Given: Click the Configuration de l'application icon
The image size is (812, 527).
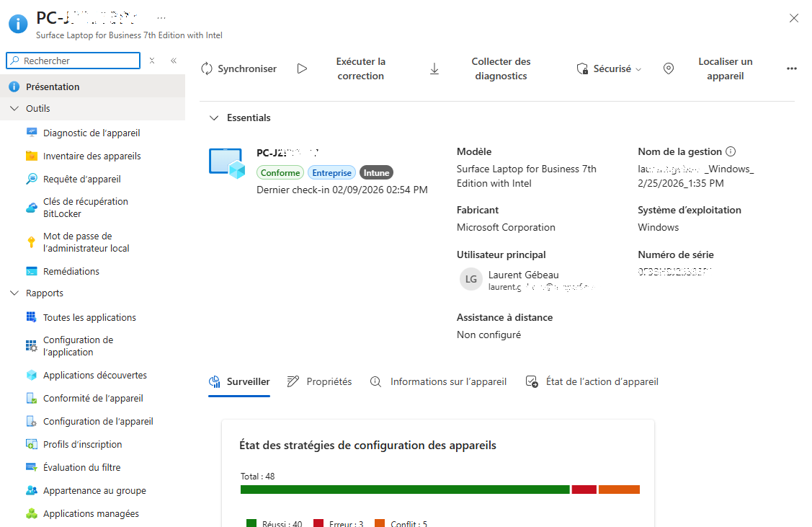Looking at the screenshot, I should point(32,346).
